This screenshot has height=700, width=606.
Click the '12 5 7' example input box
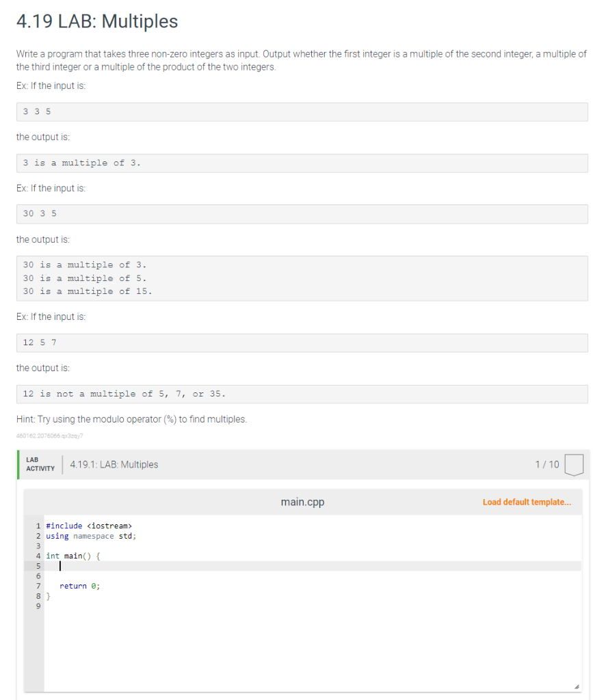coord(302,343)
